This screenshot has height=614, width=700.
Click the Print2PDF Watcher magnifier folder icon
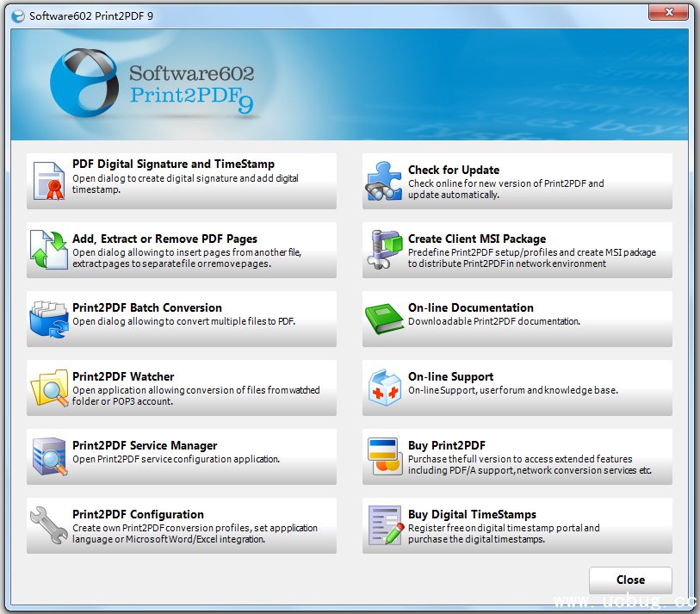pos(49,388)
